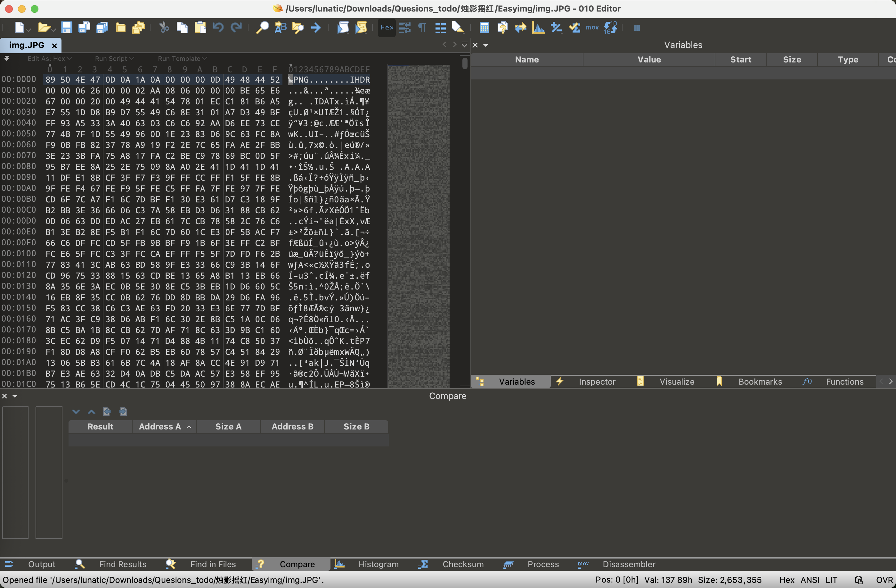Click the Replace text toolbar icon

tap(281, 28)
